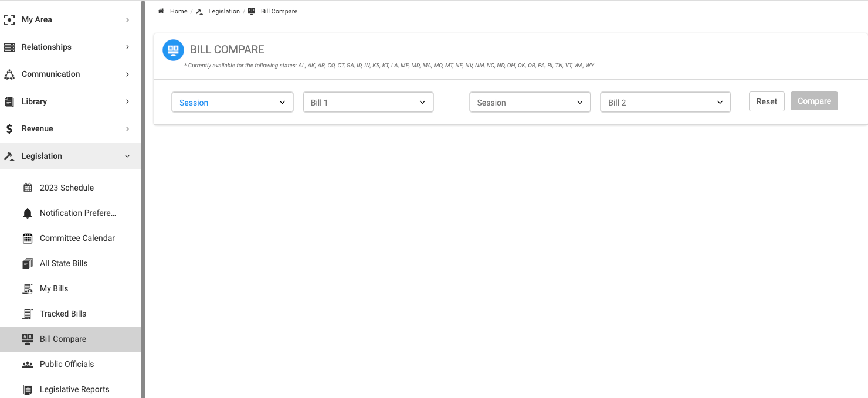The image size is (868, 398).
Task: Click the Legislation gavel icon in sidebar
Action: (9, 157)
